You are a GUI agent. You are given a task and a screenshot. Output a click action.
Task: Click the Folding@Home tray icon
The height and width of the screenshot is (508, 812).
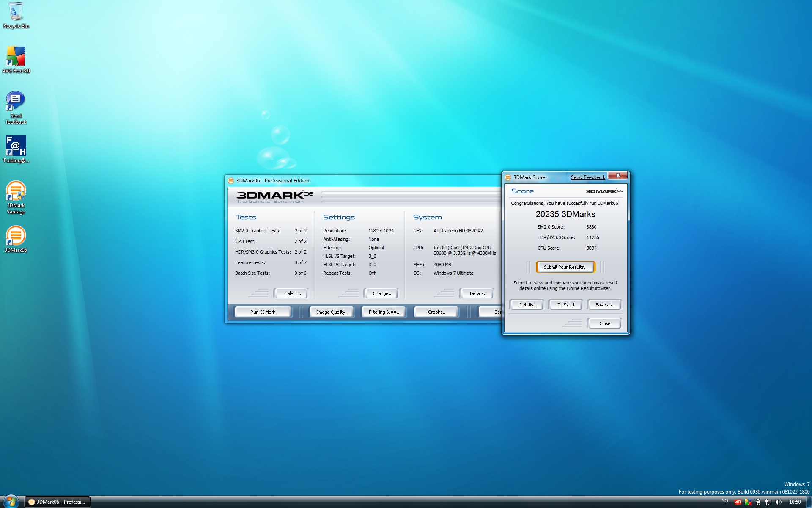coord(758,502)
